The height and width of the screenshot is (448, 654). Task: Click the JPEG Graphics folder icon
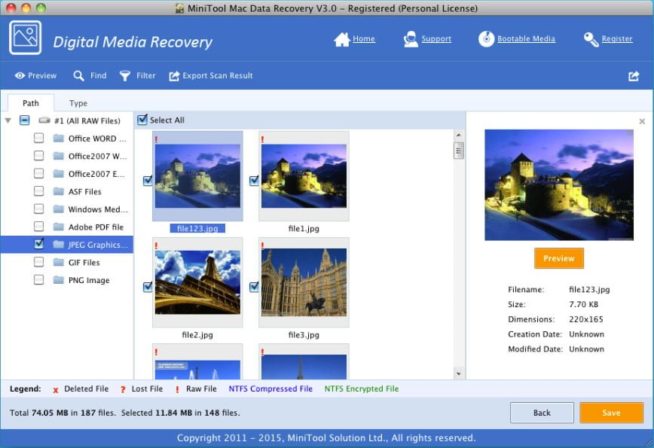click(59, 245)
